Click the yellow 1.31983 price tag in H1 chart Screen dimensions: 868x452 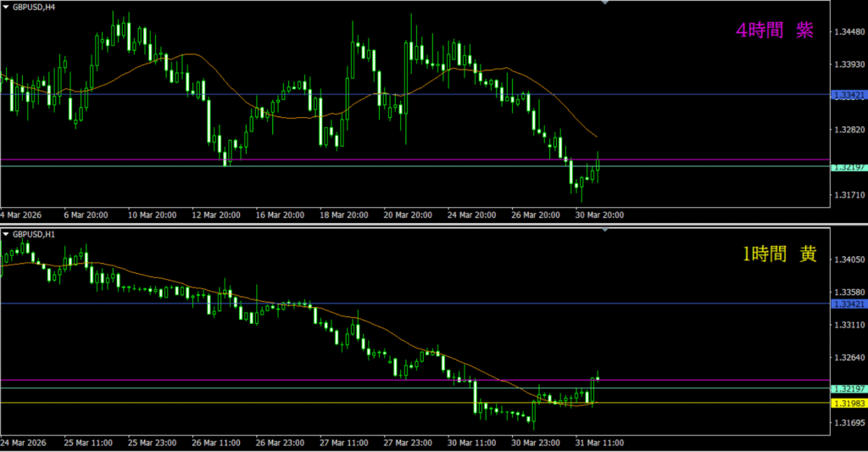pyautogui.click(x=848, y=403)
